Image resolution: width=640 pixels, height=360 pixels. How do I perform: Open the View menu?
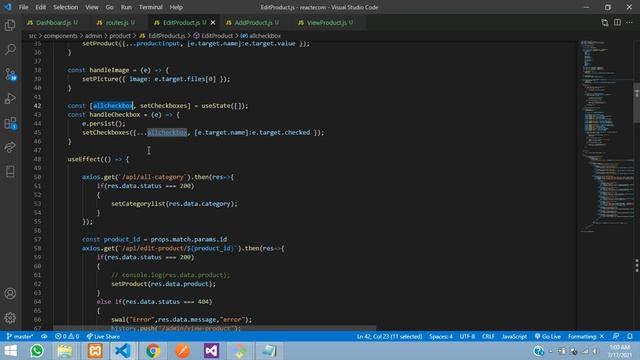point(91,7)
